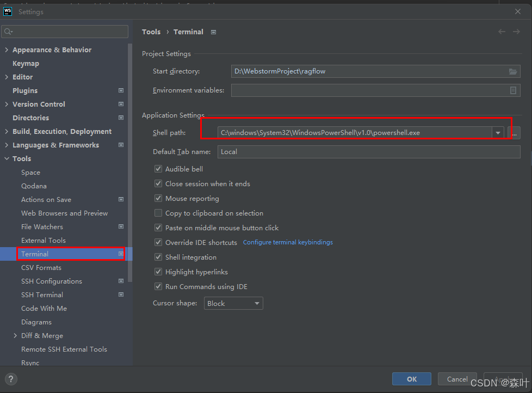Click the back navigation arrow

(x=502, y=32)
